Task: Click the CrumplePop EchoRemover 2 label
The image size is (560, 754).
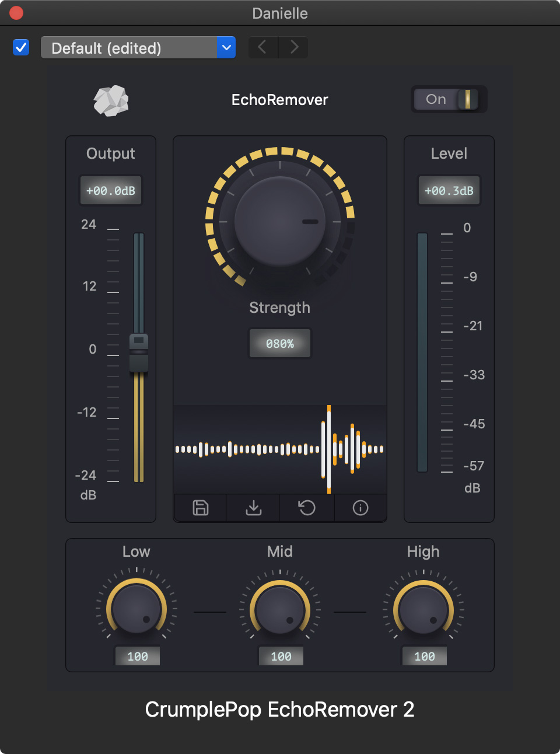Action: point(280,710)
